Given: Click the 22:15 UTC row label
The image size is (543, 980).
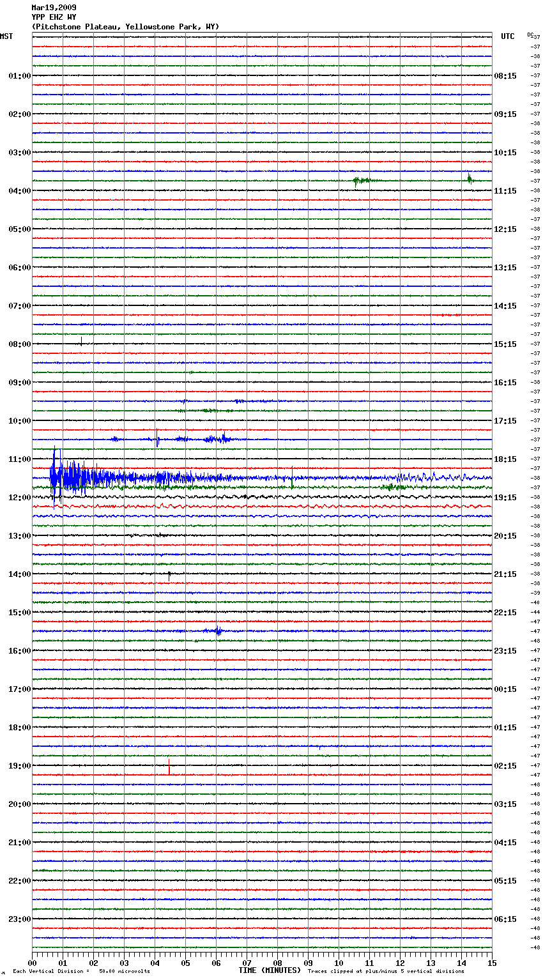Looking at the screenshot, I should pyautogui.click(x=505, y=613).
